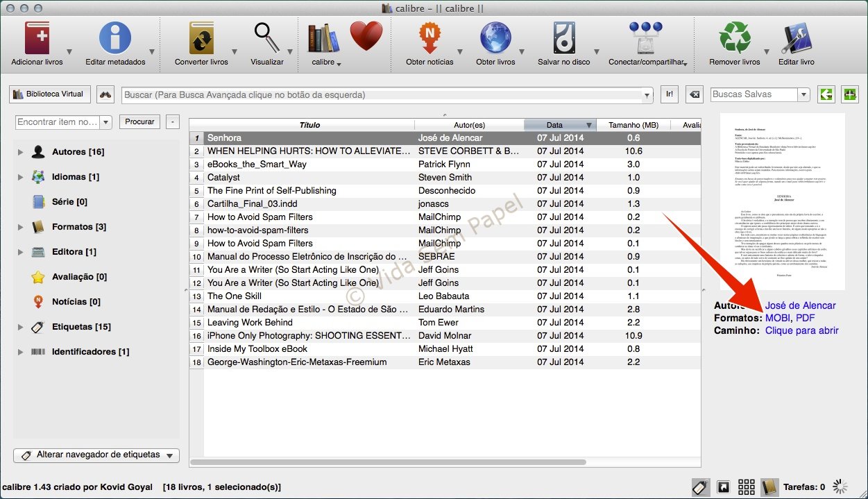Open Converter livros dropdown arrow

point(235,52)
